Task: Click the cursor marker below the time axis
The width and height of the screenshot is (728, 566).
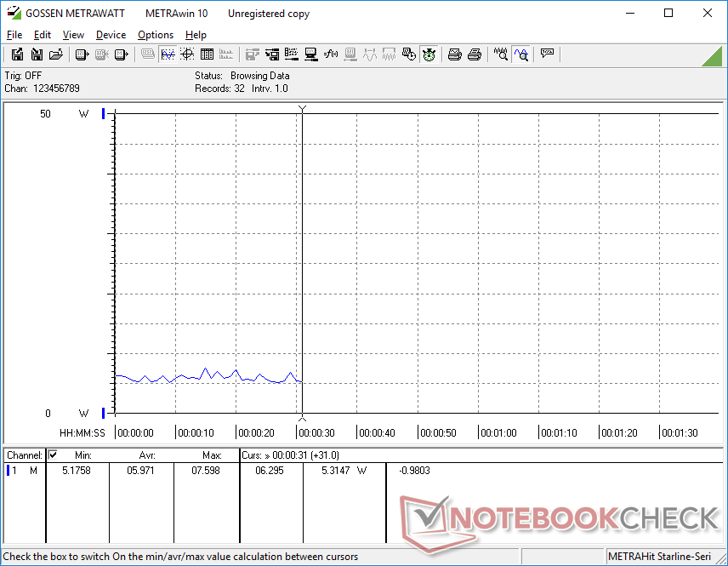Action: 302,418
